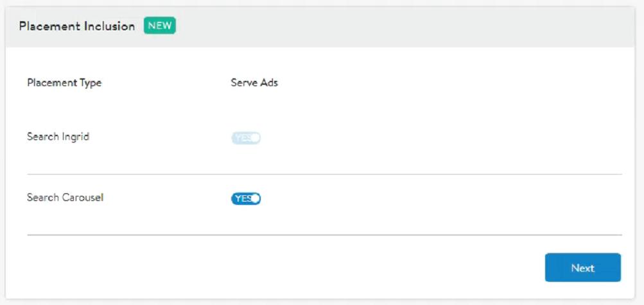This screenshot has height=305, width=644.
Task: Click the YES text inside Search Ingrid switch
Action: (x=242, y=137)
